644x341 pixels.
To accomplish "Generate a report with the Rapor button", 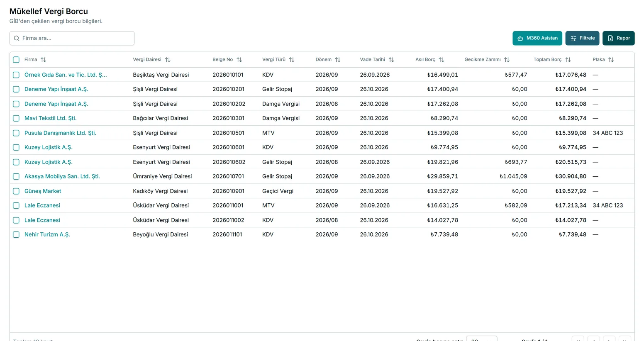I will point(619,38).
